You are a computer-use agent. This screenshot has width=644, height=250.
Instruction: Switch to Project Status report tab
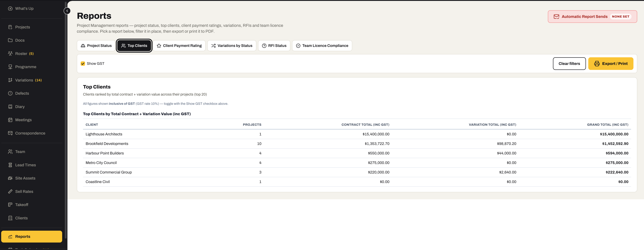tap(96, 46)
